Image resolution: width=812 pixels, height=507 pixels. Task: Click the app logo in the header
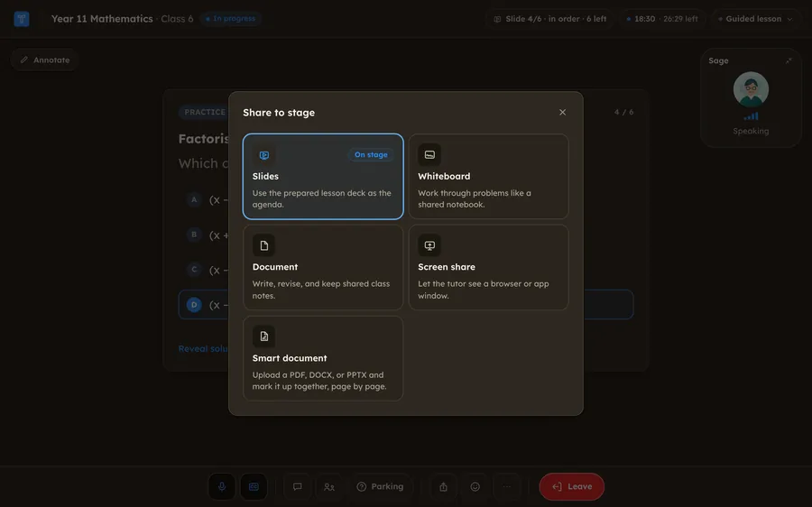[22, 19]
